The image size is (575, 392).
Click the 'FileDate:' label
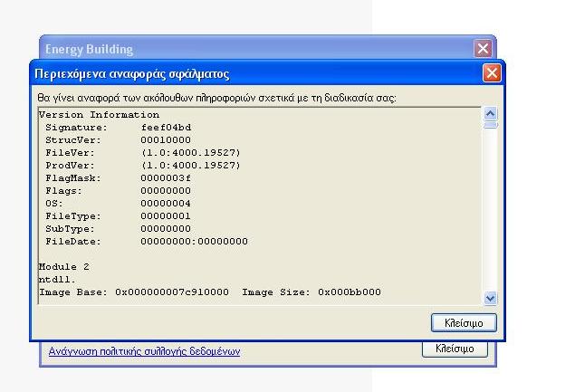pos(73,242)
